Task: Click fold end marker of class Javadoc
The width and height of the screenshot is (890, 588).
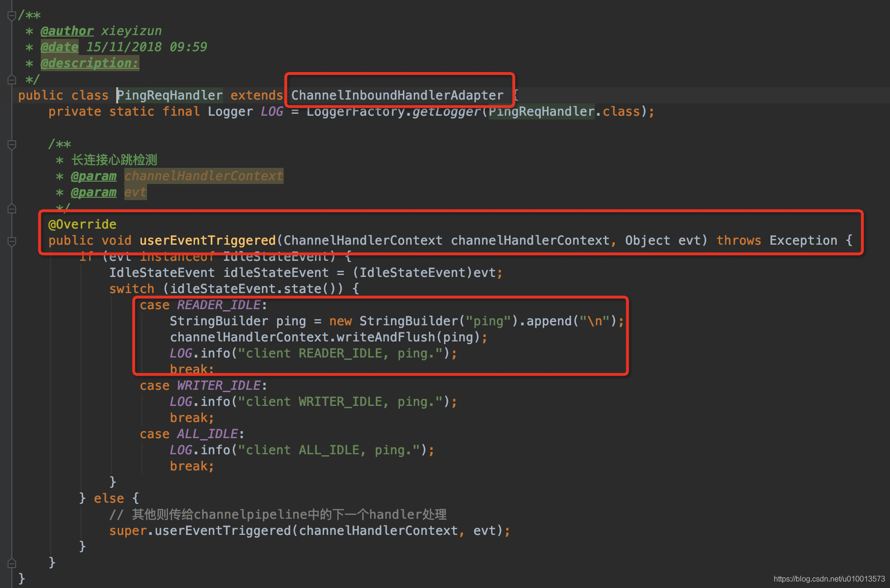Action: point(12,80)
